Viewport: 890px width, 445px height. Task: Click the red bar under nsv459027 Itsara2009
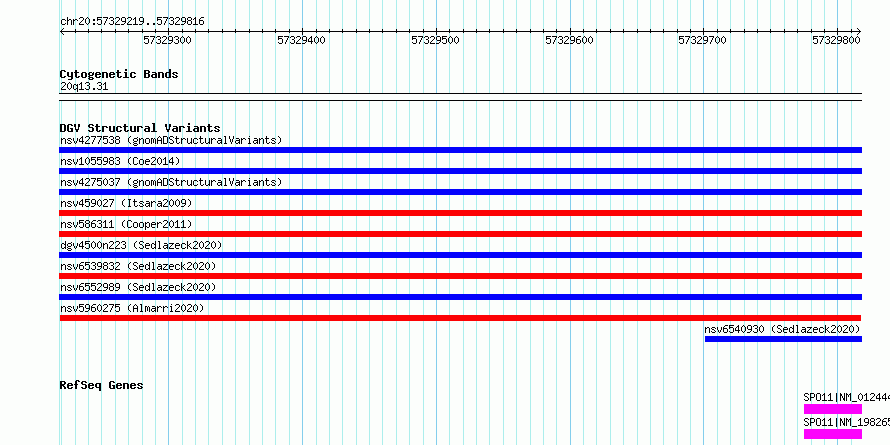coord(460,213)
